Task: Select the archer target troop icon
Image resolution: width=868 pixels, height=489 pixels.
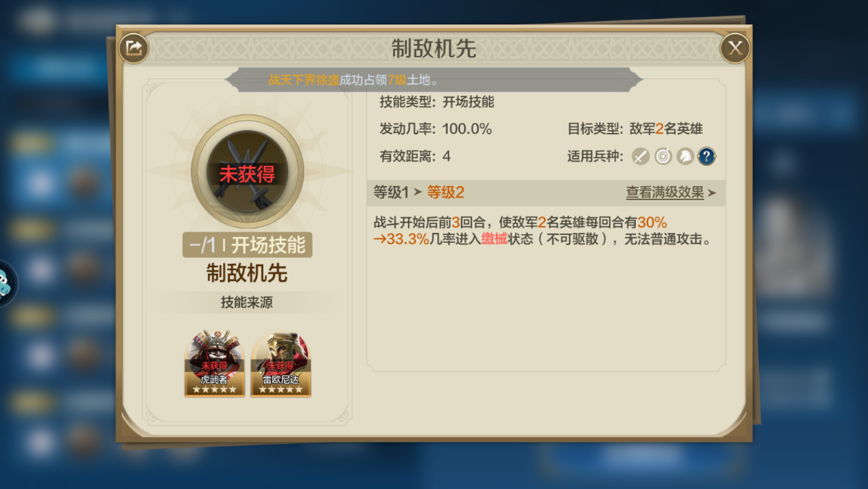Action: click(663, 157)
